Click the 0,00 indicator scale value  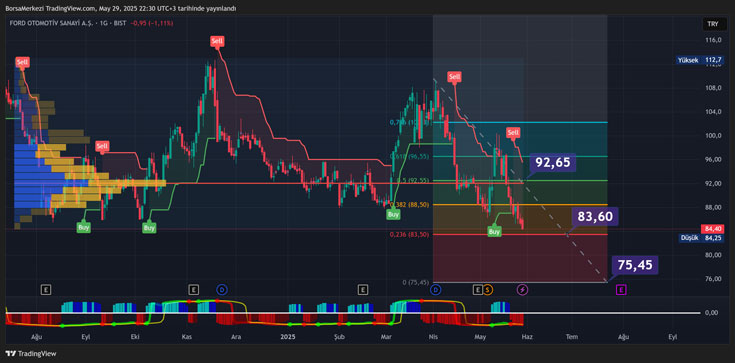713,312
